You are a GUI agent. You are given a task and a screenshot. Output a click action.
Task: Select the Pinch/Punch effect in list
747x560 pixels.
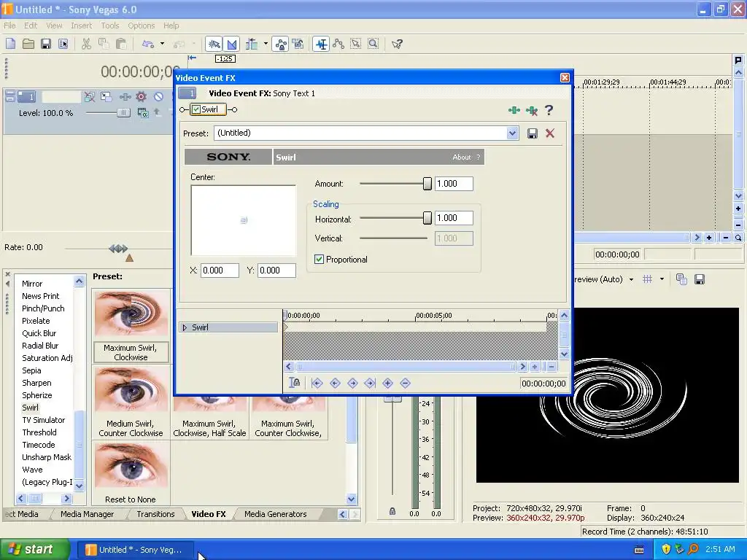[x=43, y=308]
